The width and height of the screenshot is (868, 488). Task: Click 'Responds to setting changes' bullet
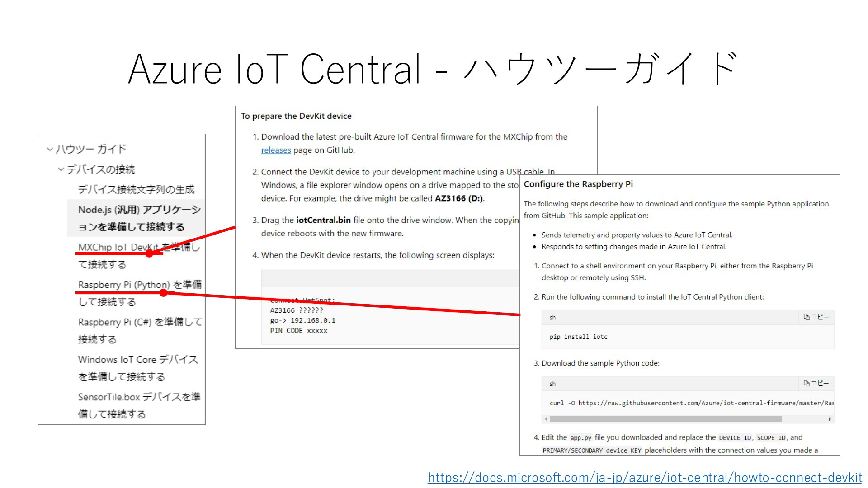[x=634, y=247]
